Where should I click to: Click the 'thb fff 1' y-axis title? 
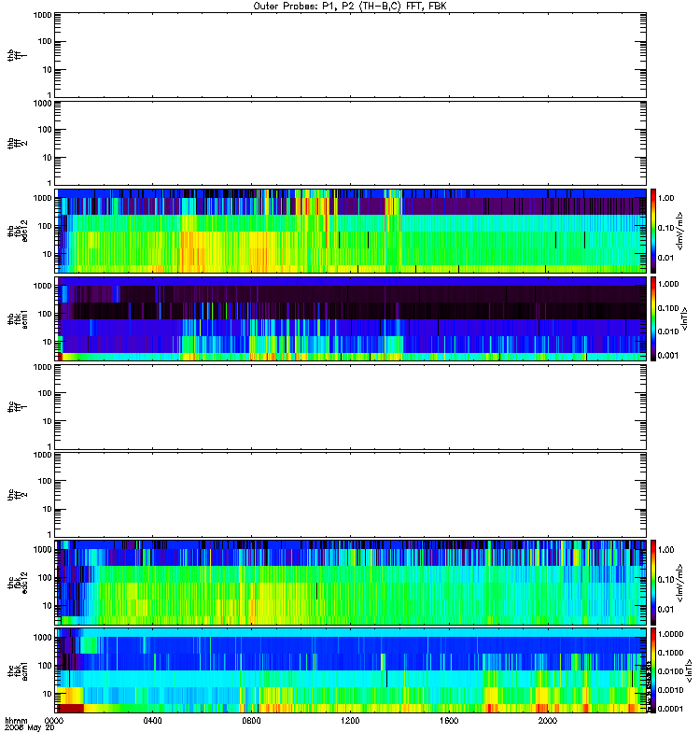17,55
